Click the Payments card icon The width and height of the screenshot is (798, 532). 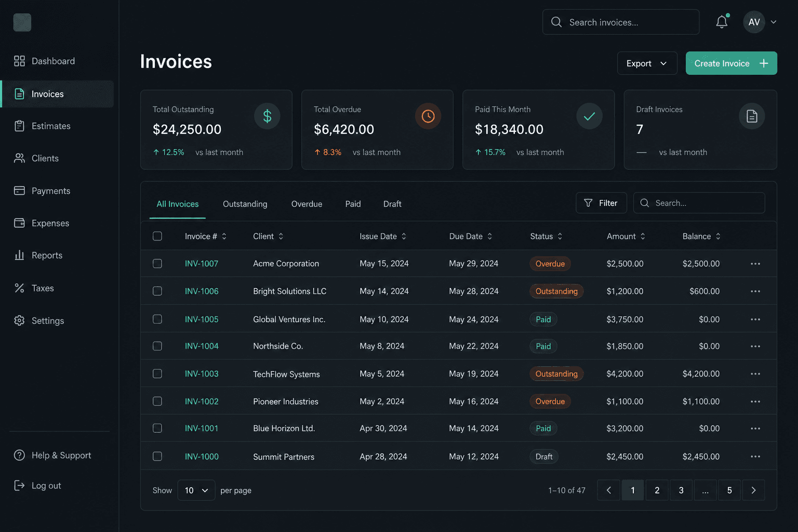pyautogui.click(x=19, y=191)
